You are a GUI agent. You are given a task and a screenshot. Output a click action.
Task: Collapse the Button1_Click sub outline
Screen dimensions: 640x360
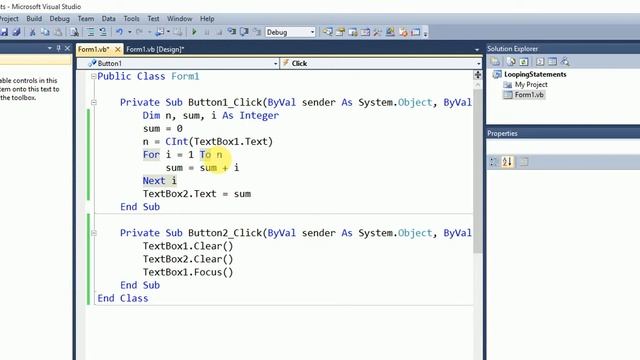click(93, 102)
